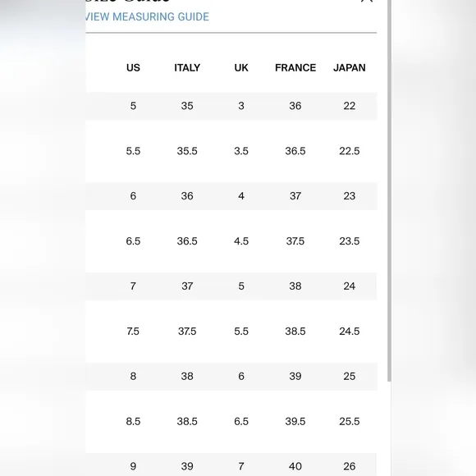Select the ITALY column header
476x476 pixels.
[187, 67]
